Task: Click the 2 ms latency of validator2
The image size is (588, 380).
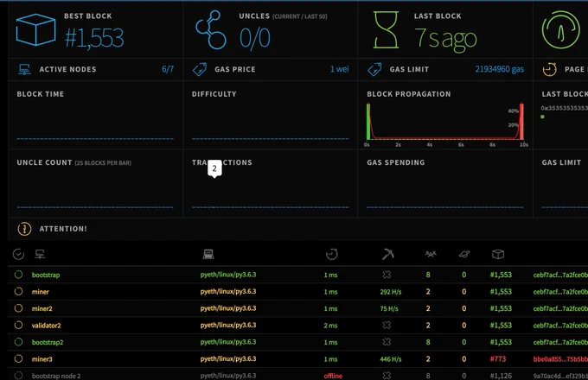Action: 330,326
